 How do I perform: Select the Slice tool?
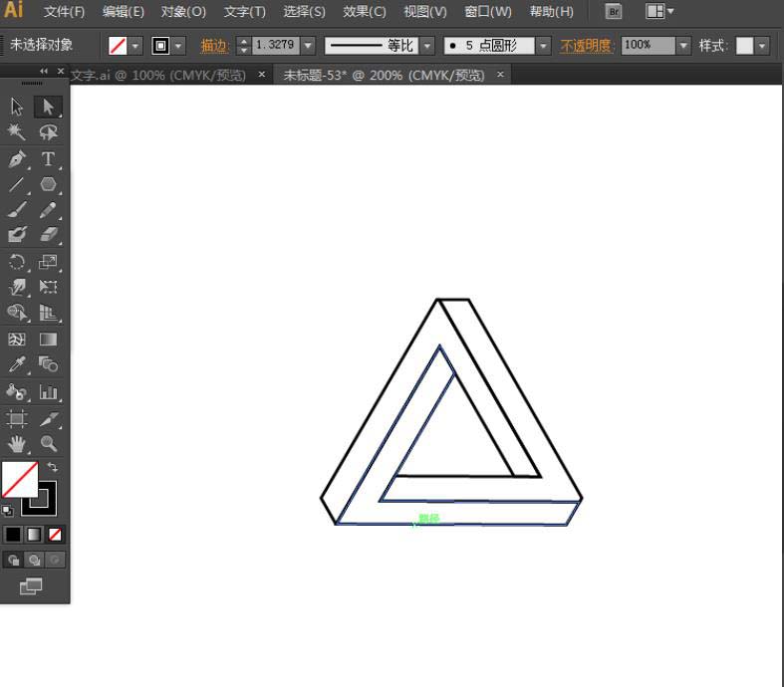(48, 418)
